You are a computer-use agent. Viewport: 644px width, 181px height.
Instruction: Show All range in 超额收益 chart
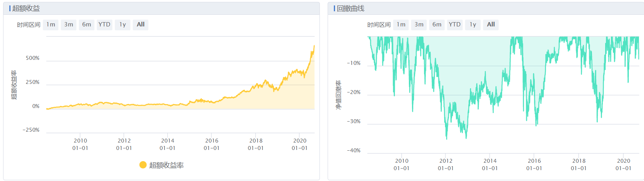pyautogui.click(x=140, y=24)
